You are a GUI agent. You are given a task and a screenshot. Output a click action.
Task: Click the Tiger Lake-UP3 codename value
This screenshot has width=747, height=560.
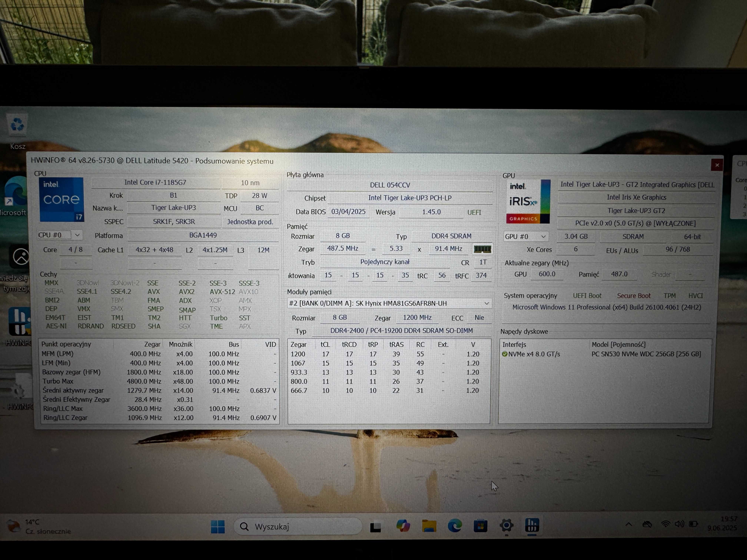pyautogui.click(x=174, y=208)
